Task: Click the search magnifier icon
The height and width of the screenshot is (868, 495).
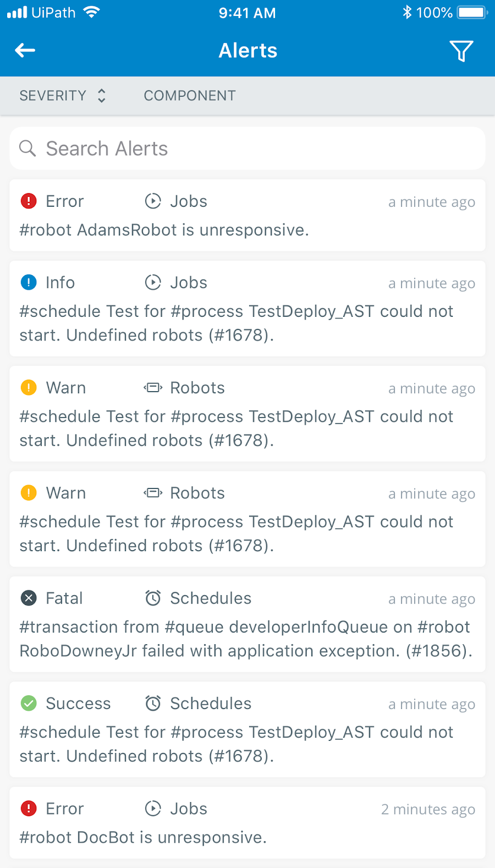Action: [x=28, y=149]
